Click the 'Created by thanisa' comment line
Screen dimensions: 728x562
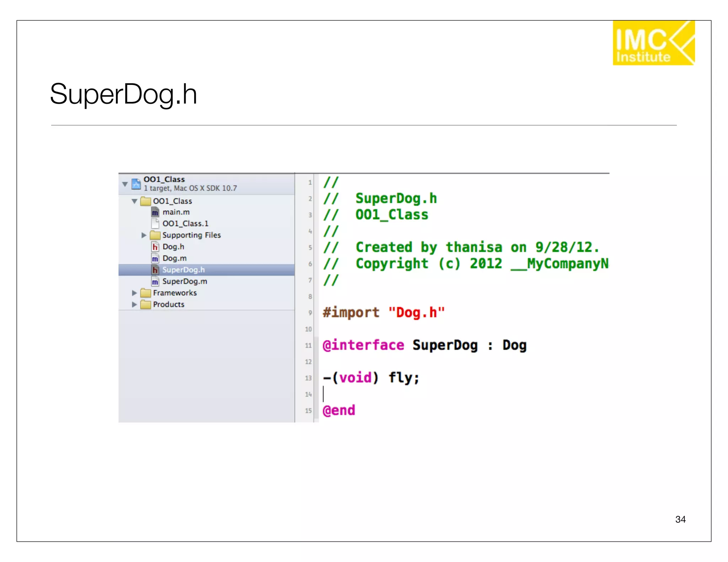click(461, 247)
